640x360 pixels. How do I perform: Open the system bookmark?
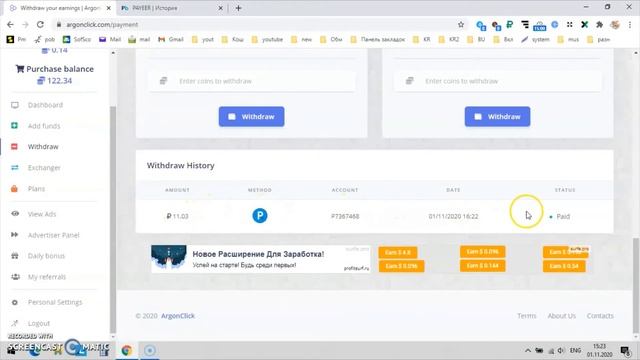point(535,39)
